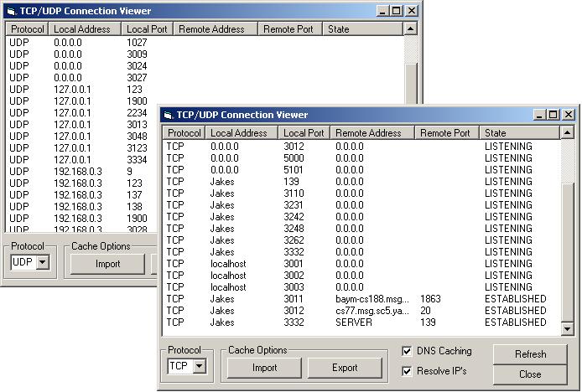Close the front window using X icon
The width and height of the screenshot is (582, 392).
pos(568,115)
